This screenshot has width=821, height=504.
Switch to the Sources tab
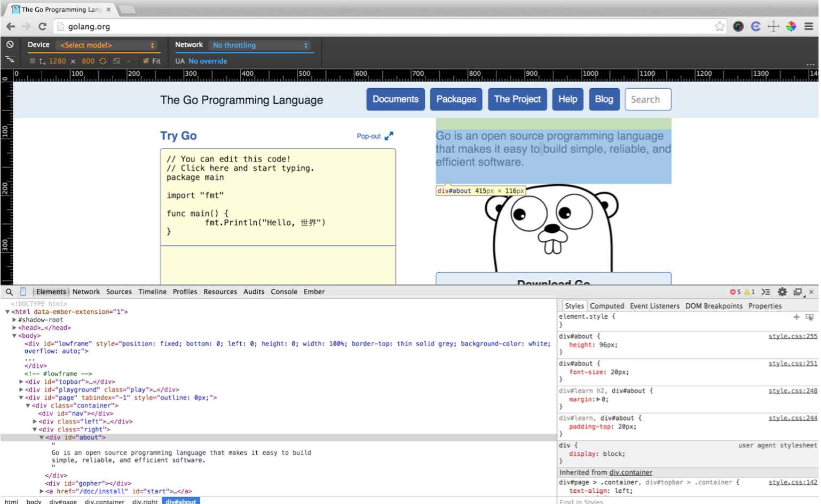coord(119,292)
